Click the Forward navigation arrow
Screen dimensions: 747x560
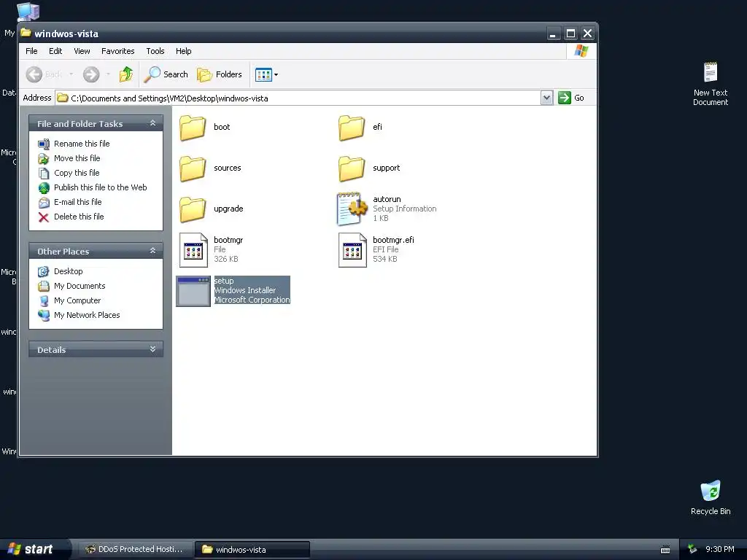pyautogui.click(x=91, y=74)
